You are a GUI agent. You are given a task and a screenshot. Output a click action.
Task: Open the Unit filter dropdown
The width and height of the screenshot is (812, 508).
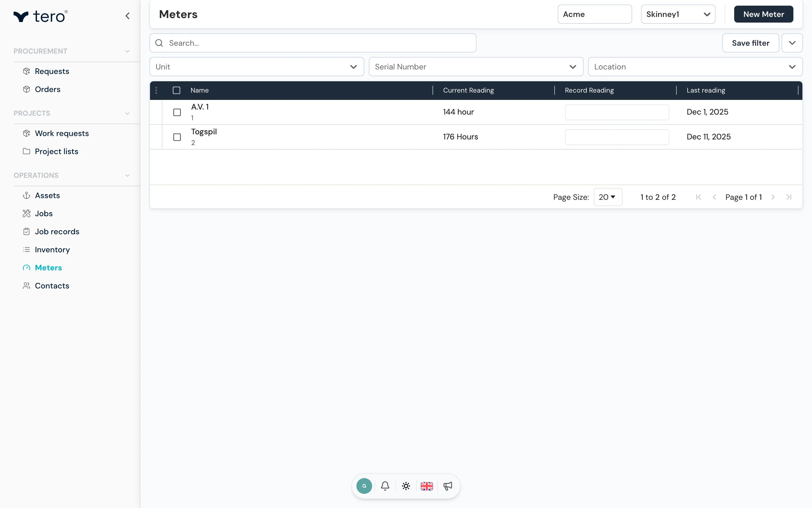pyautogui.click(x=257, y=67)
